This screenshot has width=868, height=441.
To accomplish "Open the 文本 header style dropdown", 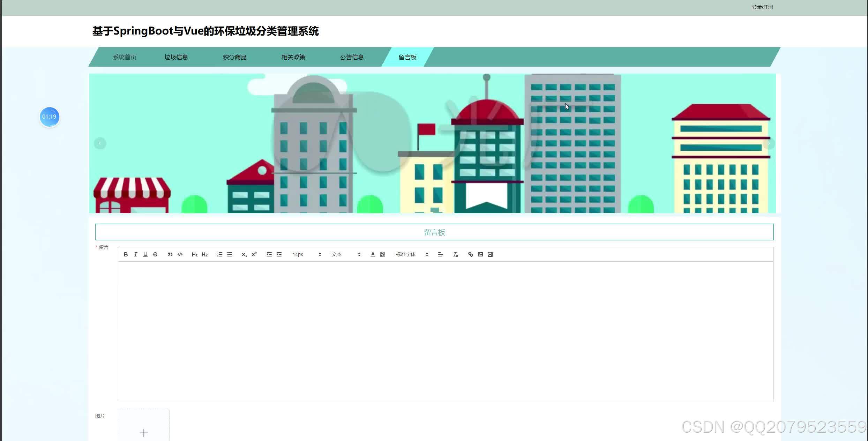I will [346, 254].
